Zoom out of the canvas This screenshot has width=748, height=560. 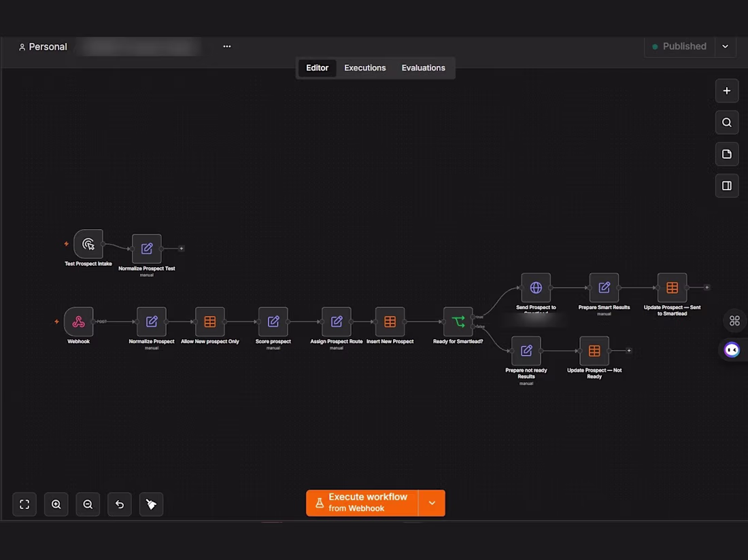(x=88, y=504)
